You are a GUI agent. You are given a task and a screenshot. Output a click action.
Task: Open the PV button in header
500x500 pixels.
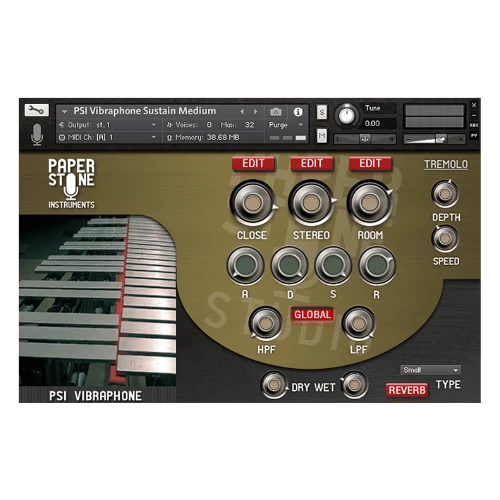point(474,135)
